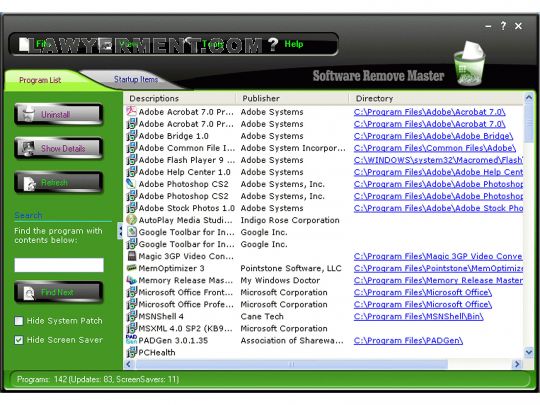Image resolution: width=540 pixels, height=405 pixels.
Task: Open the Help menu
Action: [x=294, y=44]
